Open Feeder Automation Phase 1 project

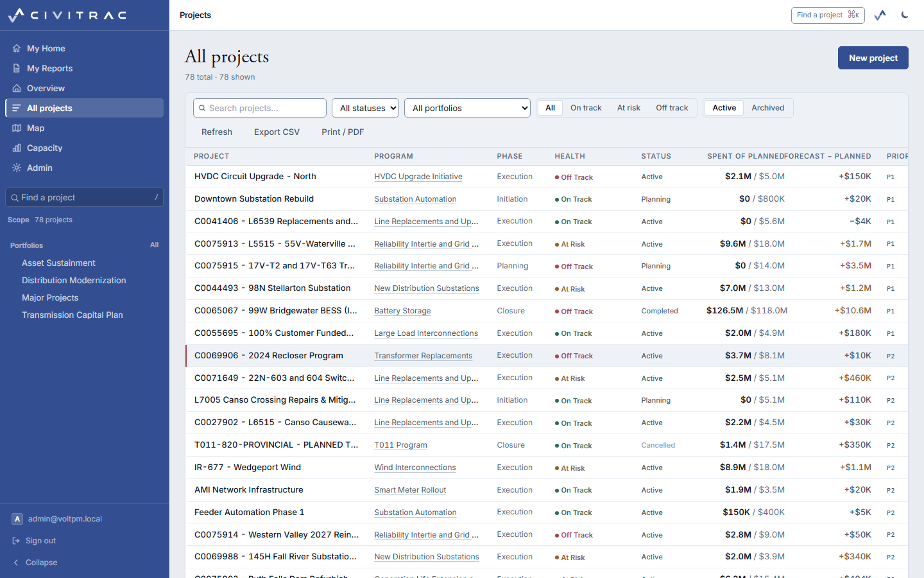click(x=250, y=512)
